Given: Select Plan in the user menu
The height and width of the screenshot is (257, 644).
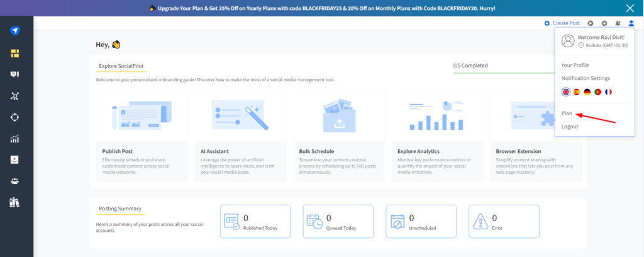Looking at the screenshot, I should tap(567, 113).
